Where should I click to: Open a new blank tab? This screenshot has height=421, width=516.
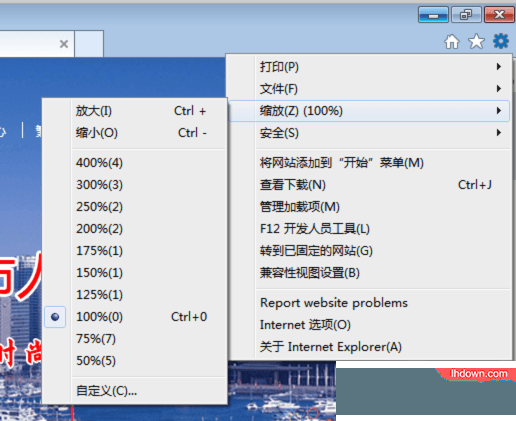click(x=89, y=44)
